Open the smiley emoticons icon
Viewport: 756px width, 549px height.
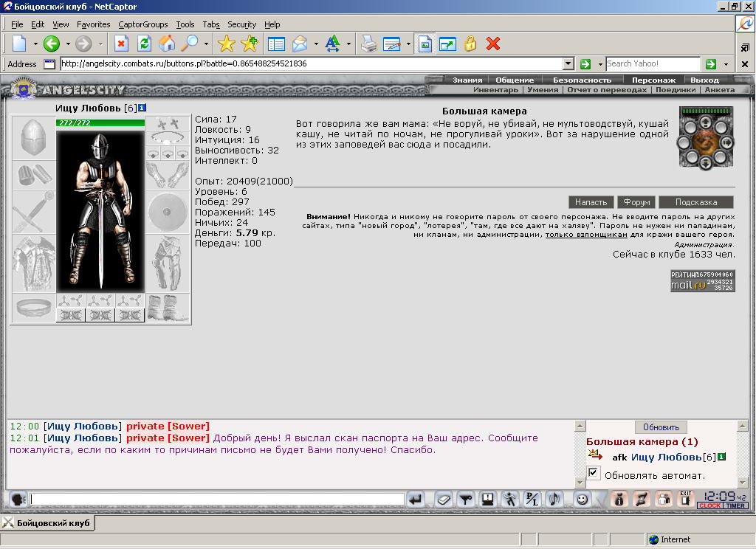point(582,500)
